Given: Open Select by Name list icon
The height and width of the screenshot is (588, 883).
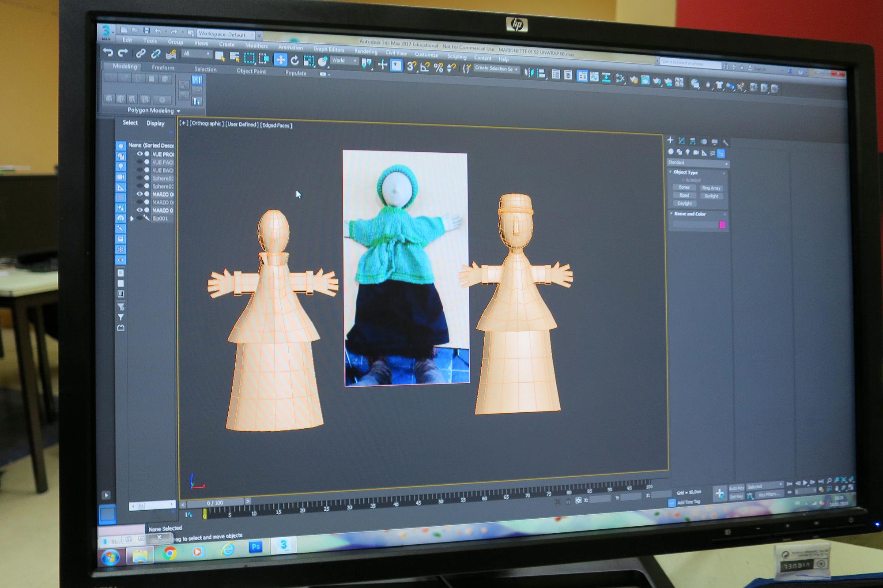Looking at the screenshot, I should click(234, 57).
